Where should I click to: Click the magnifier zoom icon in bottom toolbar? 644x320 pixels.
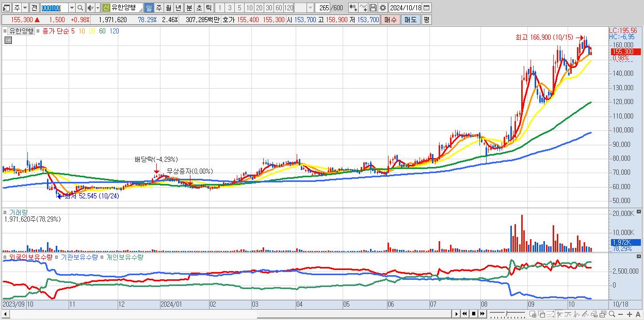pos(612,314)
